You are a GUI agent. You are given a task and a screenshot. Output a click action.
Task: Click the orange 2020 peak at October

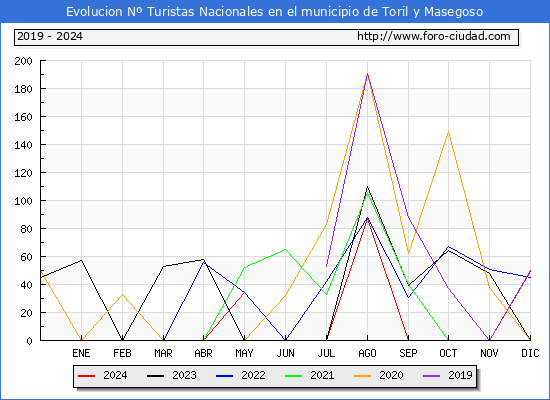pos(449,132)
